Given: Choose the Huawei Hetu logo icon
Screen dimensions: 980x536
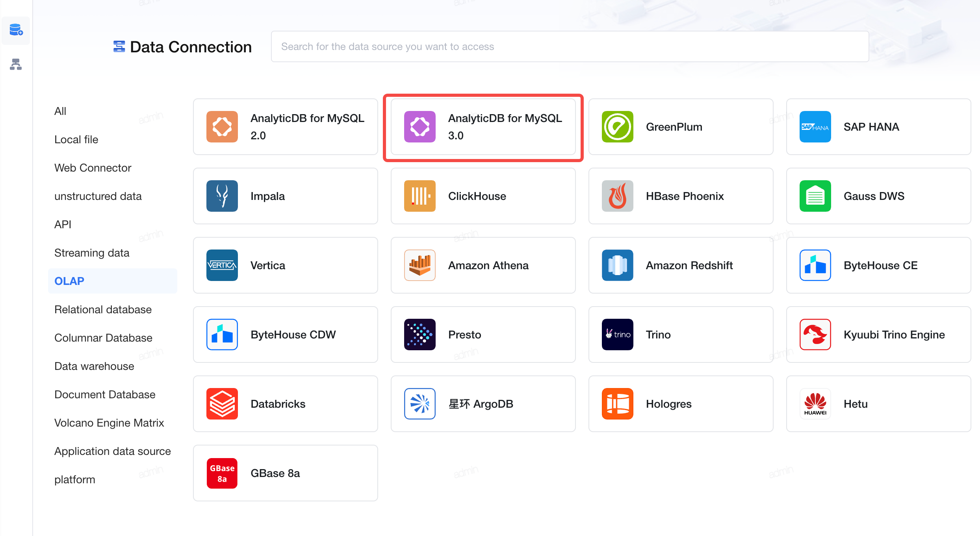Looking at the screenshot, I should coord(815,404).
